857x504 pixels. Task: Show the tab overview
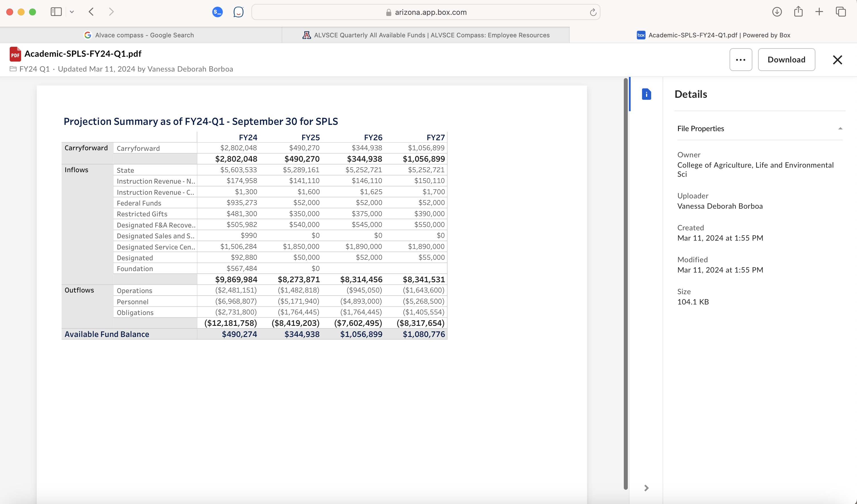[841, 12]
